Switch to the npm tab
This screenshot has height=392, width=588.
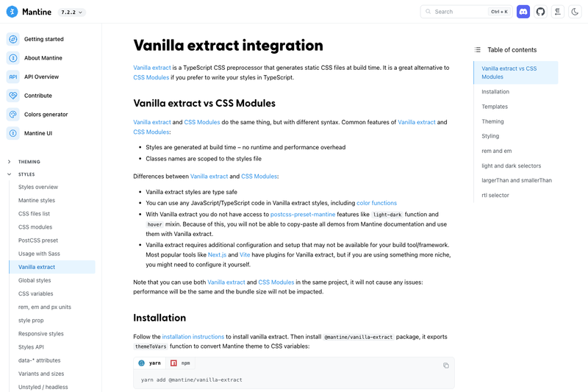[x=180, y=363]
